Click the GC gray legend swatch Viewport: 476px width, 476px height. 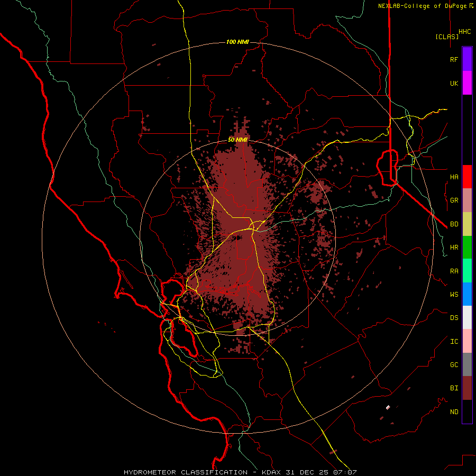click(467, 364)
